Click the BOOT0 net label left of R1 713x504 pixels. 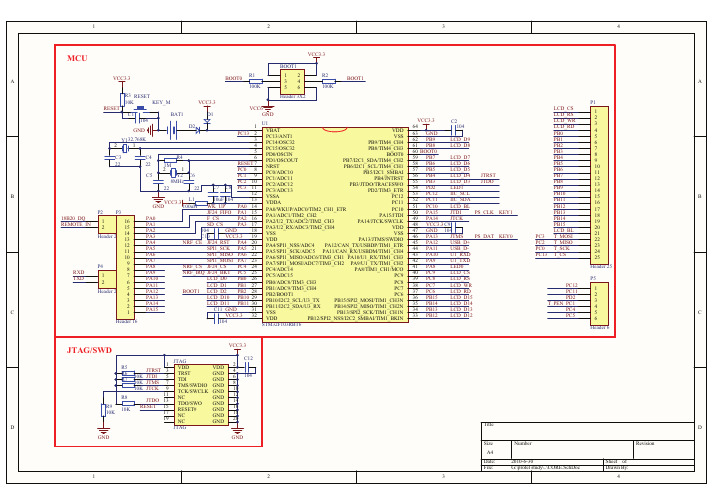[x=234, y=78]
